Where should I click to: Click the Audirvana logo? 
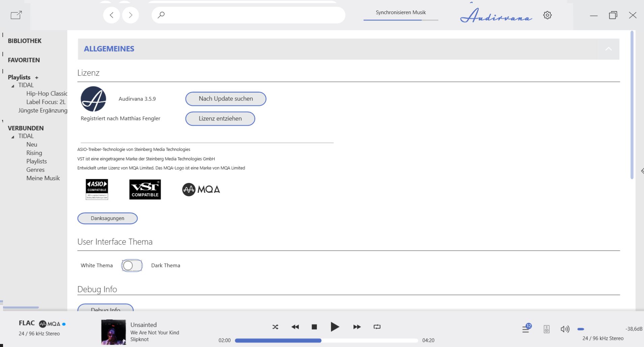coord(496,15)
